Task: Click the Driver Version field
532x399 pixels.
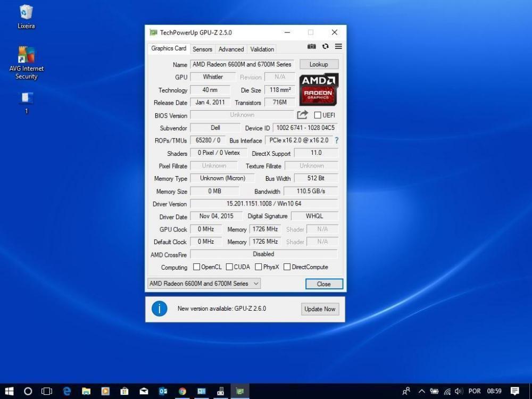Action: click(x=264, y=204)
